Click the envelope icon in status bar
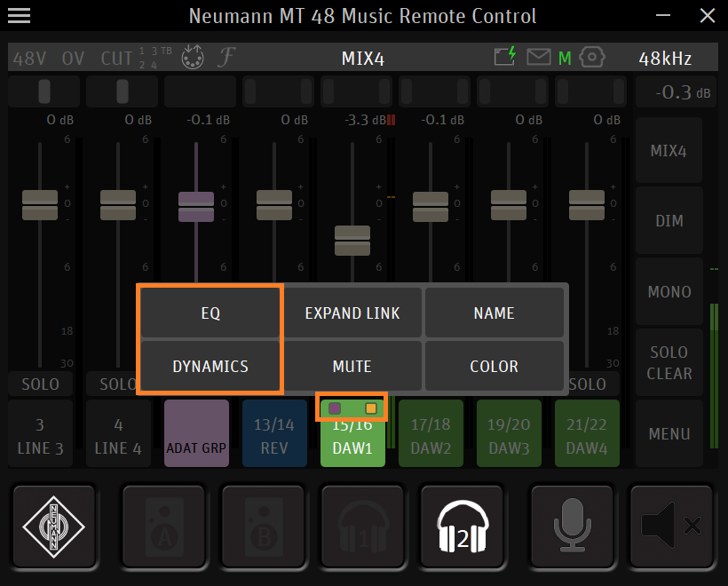 [538, 59]
